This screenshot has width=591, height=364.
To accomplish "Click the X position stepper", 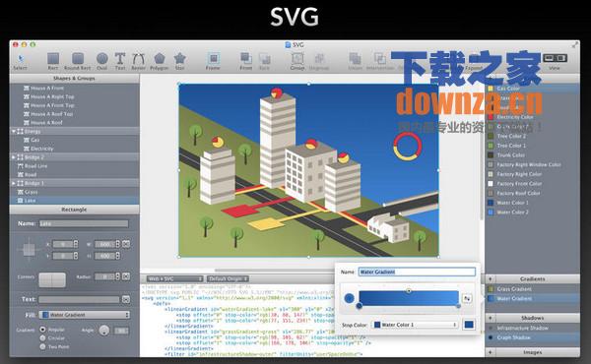I will [76, 244].
